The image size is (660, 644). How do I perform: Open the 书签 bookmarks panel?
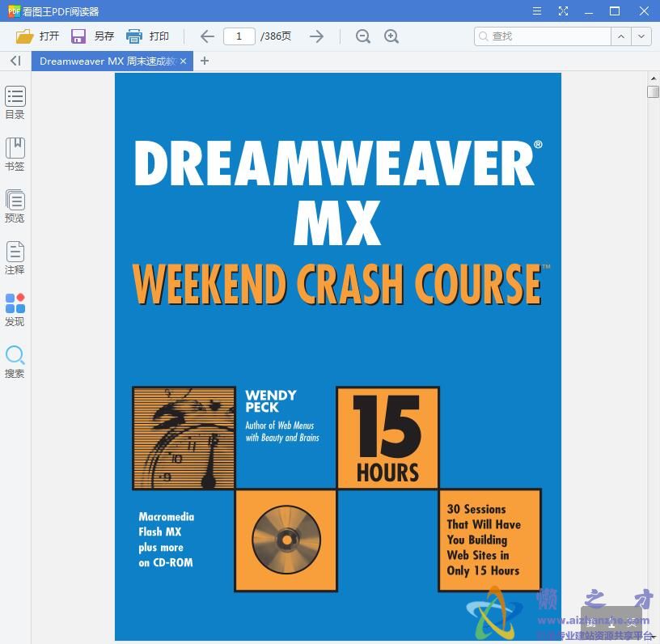pyautogui.click(x=15, y=154)
